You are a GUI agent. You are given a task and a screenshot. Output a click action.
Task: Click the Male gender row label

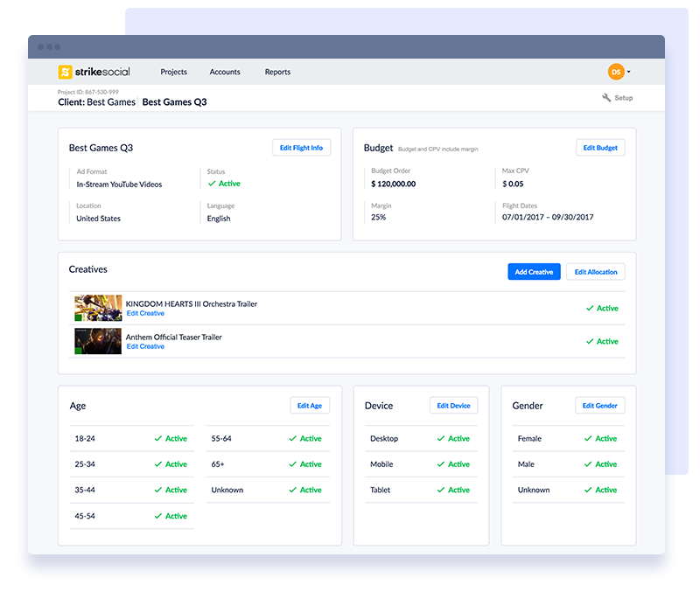click(526, 464)
